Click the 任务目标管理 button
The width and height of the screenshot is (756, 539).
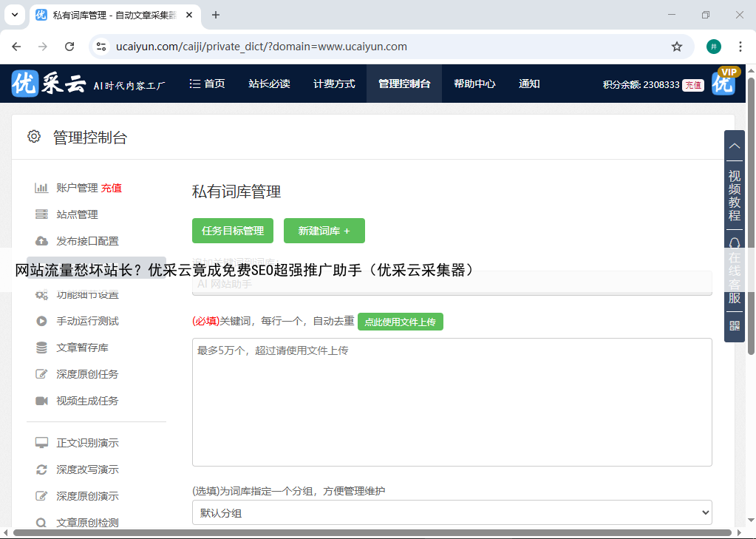[233, 231]
